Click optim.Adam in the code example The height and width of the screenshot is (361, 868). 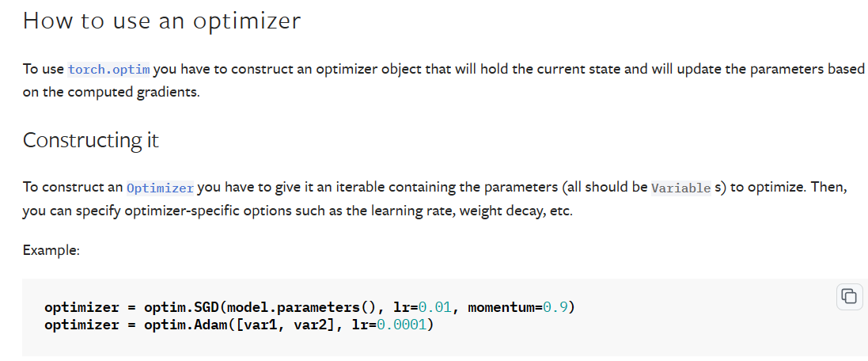click(x=187, y=325)
